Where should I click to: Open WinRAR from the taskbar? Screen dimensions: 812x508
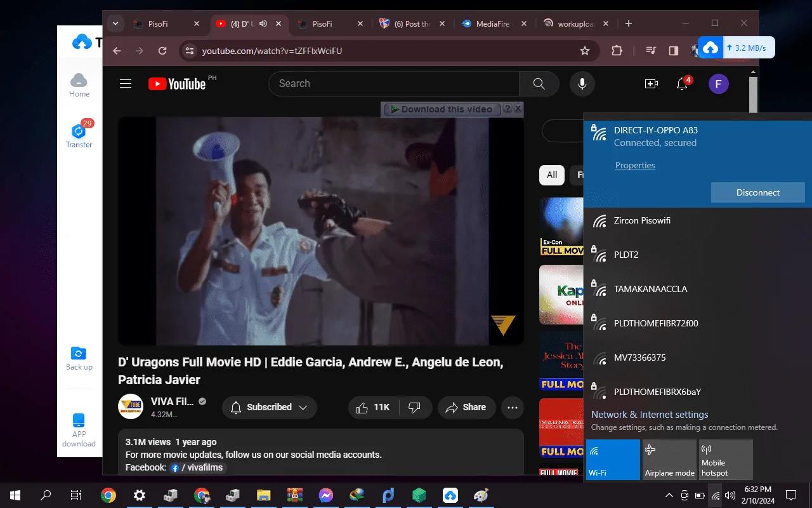[x=294, y=495]
